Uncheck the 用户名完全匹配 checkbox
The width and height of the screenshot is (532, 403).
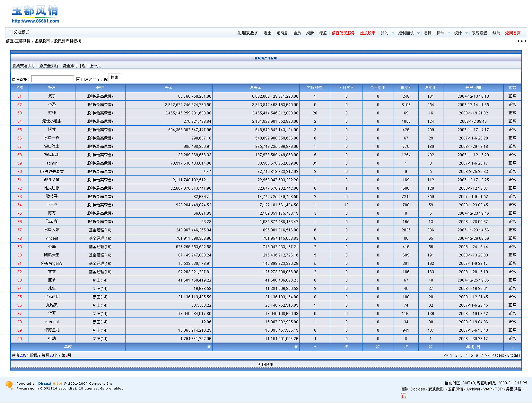(x=78, y=79)
